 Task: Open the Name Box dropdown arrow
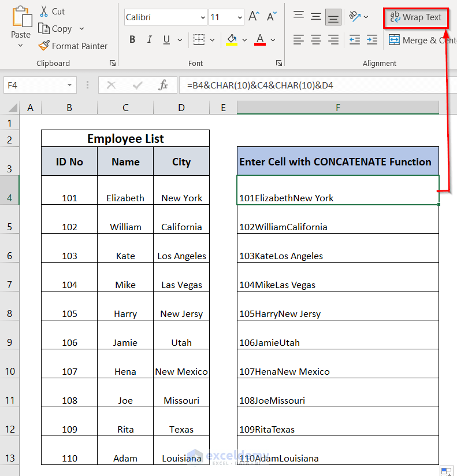69,85
